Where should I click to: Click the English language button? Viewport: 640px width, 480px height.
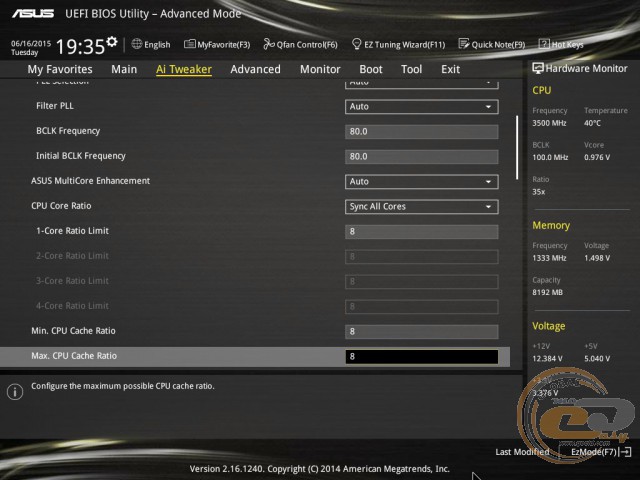157,44
